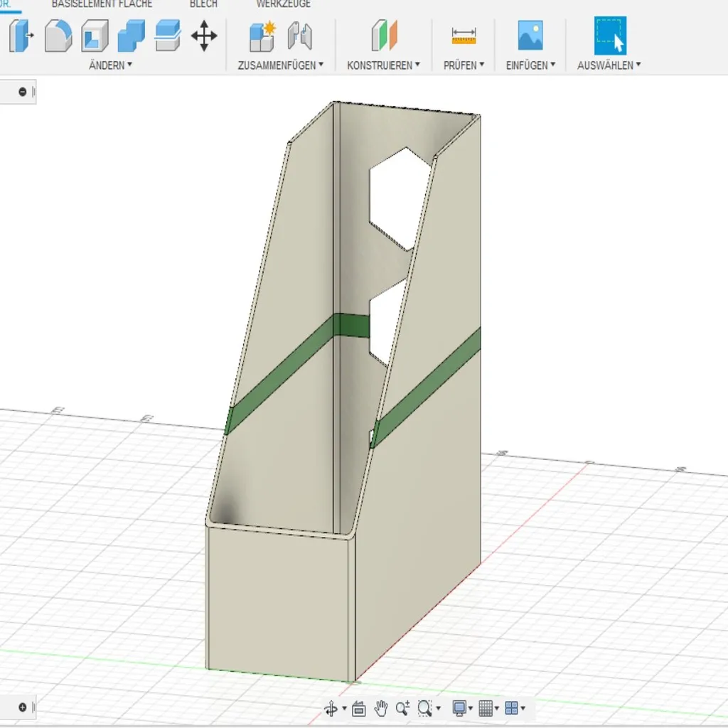Viewport: 728px width, 728px height.
Task: Click the Fillet tool icon
Action: (58, 35)
